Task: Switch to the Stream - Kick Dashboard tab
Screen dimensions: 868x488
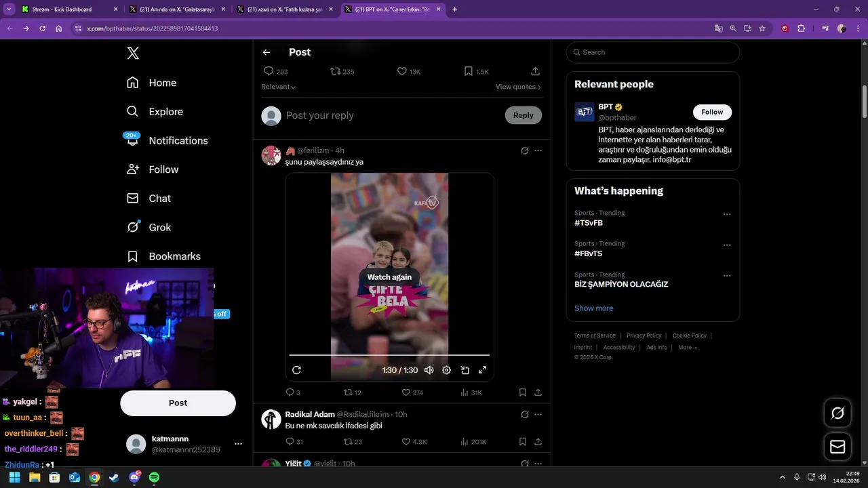Action: (x=70, y=9)
